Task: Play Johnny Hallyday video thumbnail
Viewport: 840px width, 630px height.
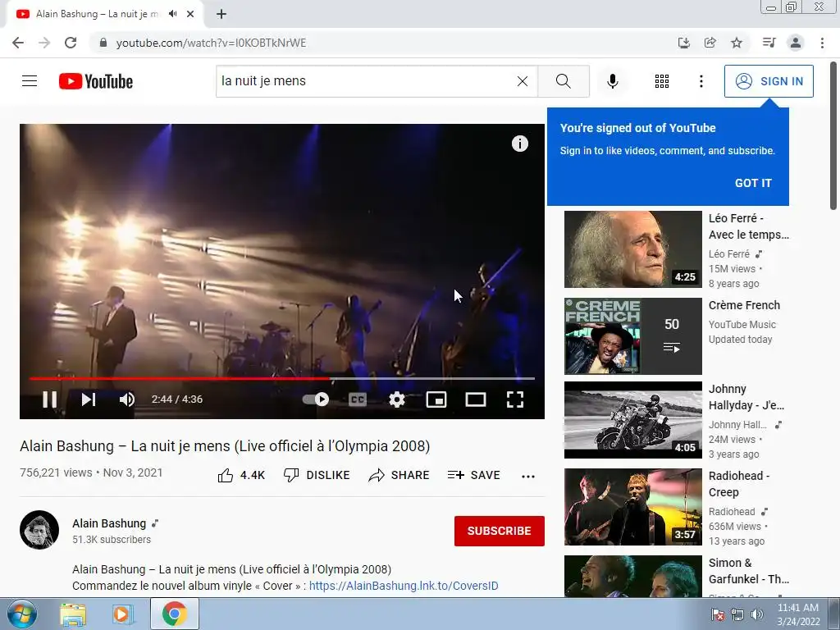Action: (x=632, y=420)
